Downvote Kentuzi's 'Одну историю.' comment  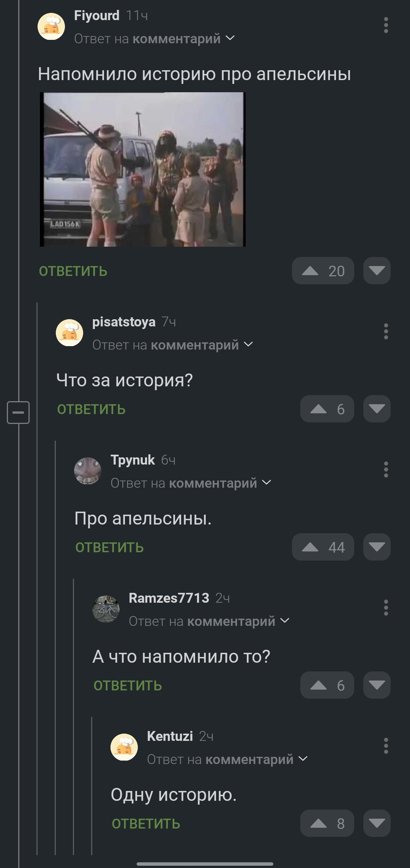pyautogui.click(x=377, y=823)
